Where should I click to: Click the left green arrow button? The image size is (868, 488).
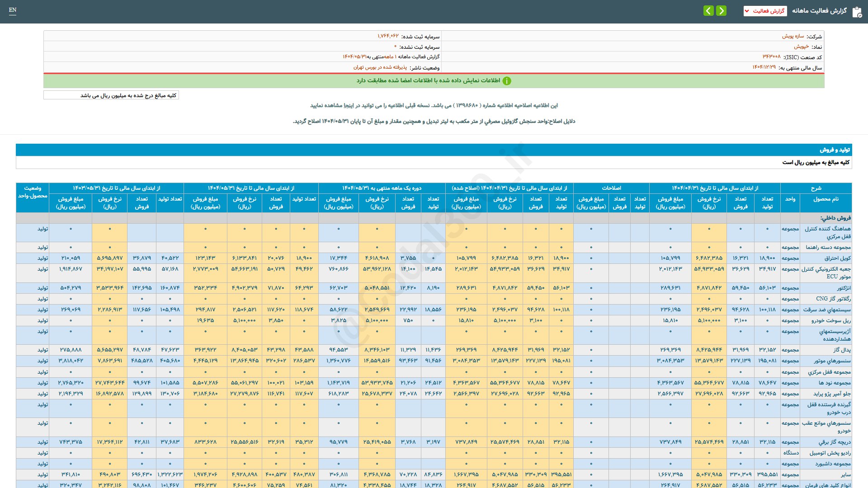(708, 10)
